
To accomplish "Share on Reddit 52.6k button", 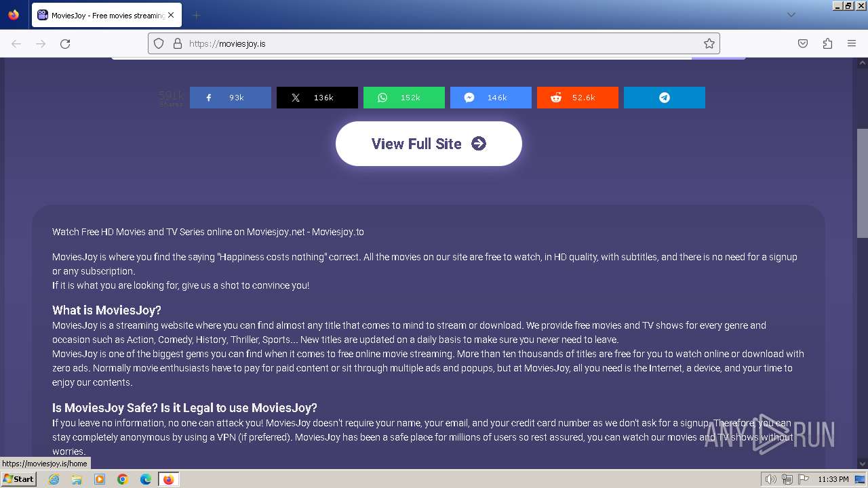I will point(578,98).
